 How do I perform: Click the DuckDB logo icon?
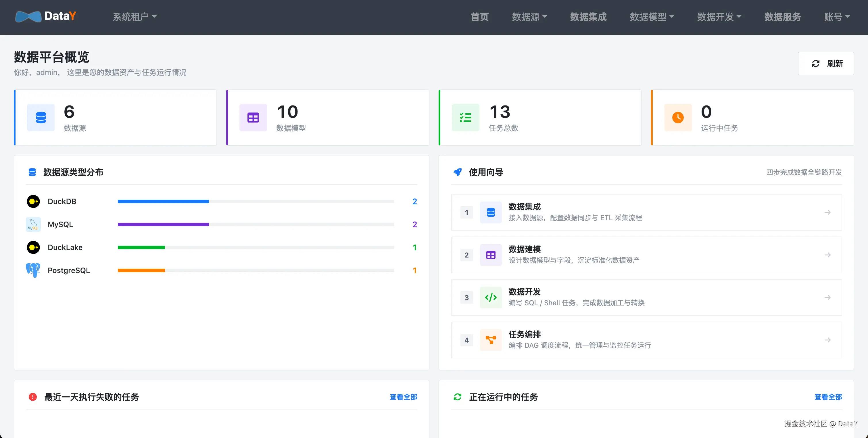[x=33, y=201]
